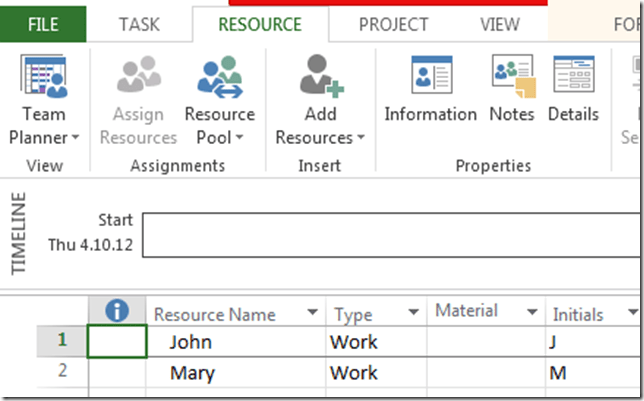Click the blue info indicator column header
The width and height of the screenshot is (644, 401).
[117, 313]
